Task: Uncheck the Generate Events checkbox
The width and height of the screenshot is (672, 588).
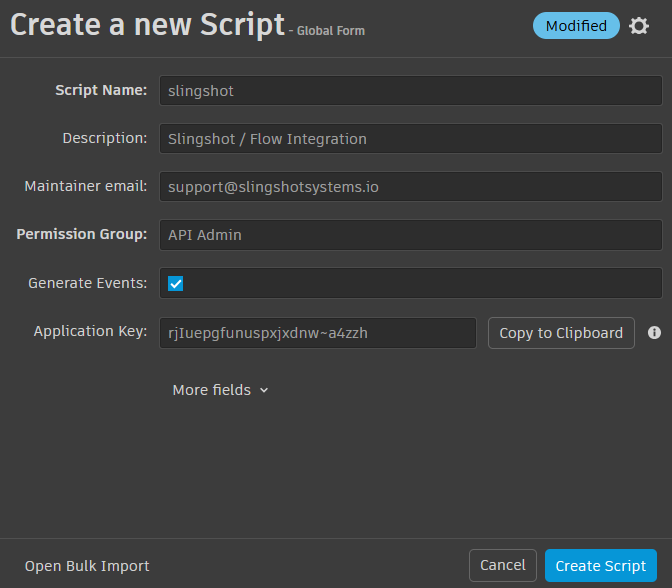Action: 176,283
